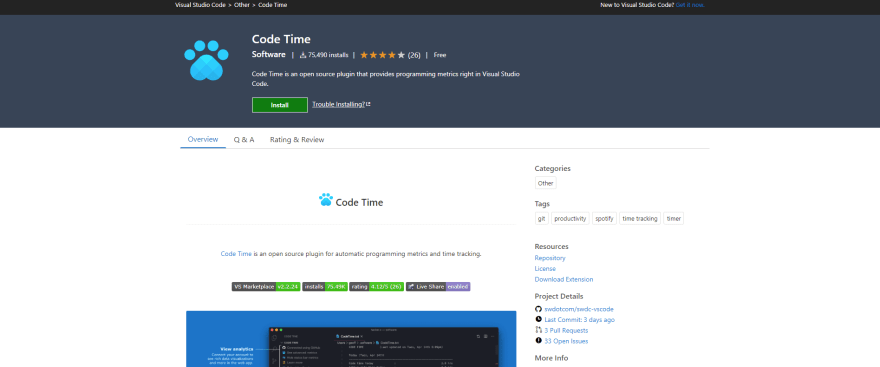Viewport: 880px width, 367px height.
Task: Open the License link
Action: [x=546, y=269]
